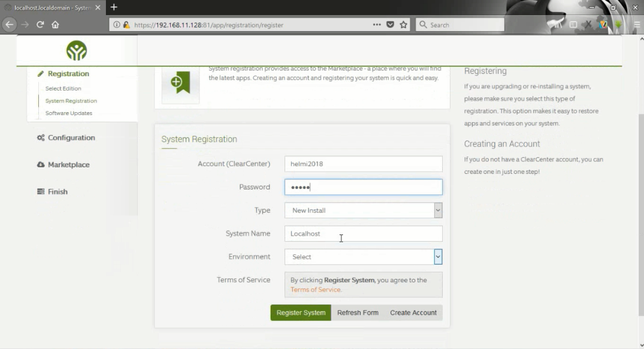Open the Terms of Service link
This screenshot has height=349, width=644.
pos(315,290)
